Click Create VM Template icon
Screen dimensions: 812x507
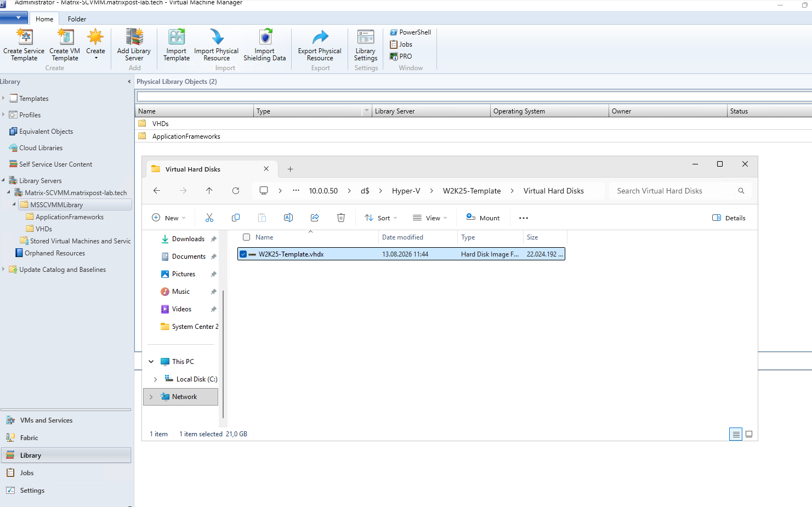65,37
